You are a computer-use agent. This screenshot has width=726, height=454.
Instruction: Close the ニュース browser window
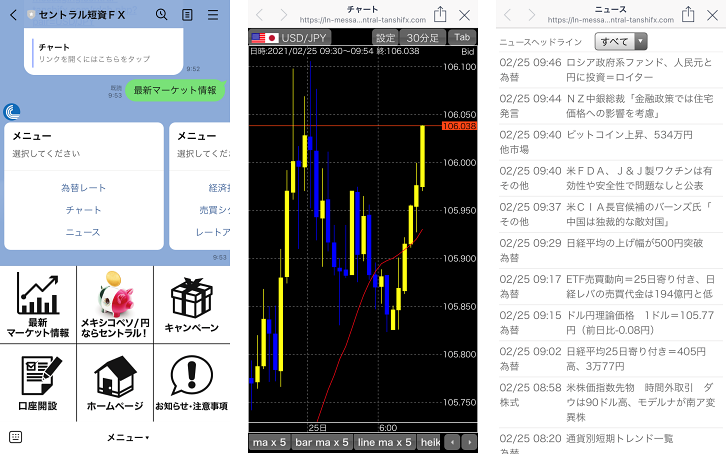(x=713, y=15)
